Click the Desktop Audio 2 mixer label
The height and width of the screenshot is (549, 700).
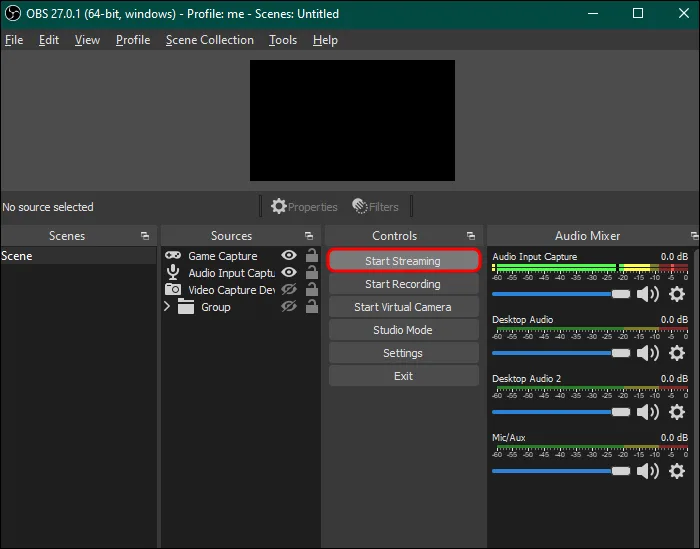click(526, 378)
